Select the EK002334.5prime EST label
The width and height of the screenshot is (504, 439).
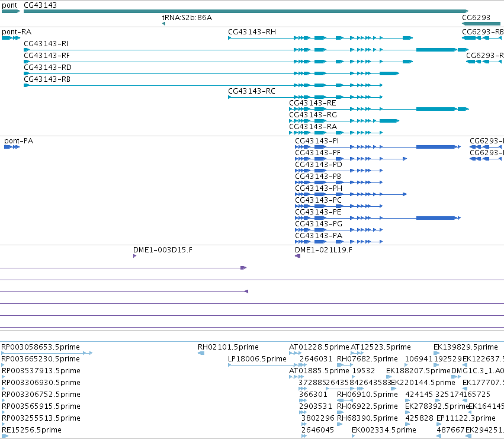click(x=384, y=430)
